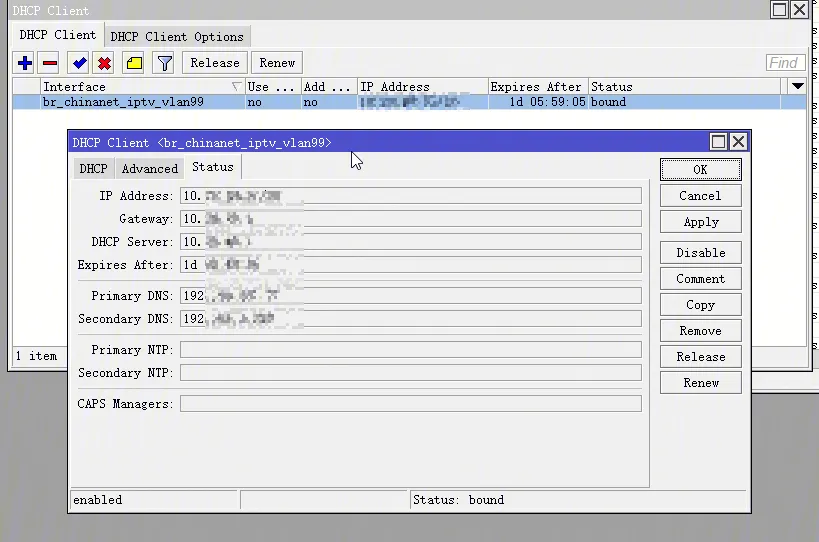Screen dimensions: 819x542
Task: Open the column list dropdown arrow
Action: (797, 87)
